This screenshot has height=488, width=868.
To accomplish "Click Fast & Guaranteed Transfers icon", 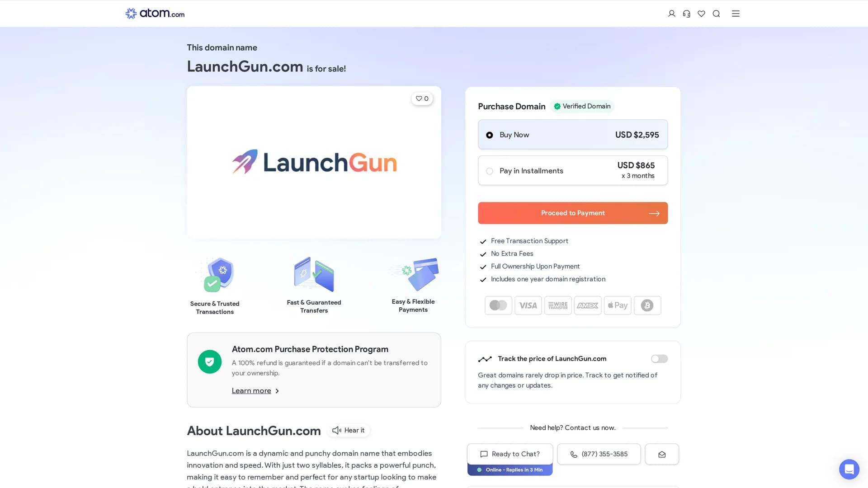I will point(314,274).
